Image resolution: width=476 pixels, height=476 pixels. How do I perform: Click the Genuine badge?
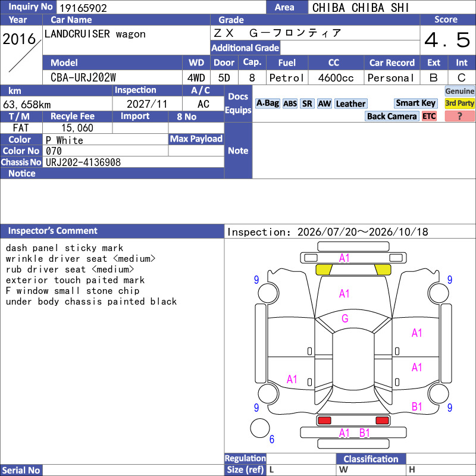(459, 91)
